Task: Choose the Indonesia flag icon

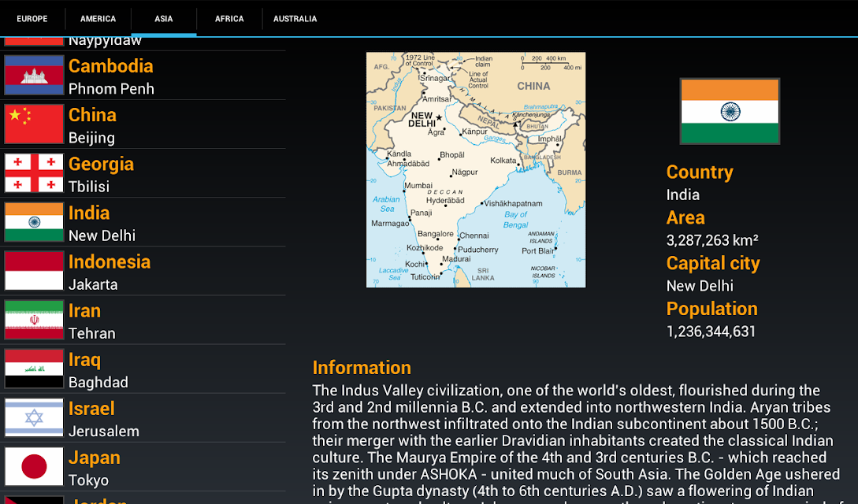Action: click(x=34, y=271)
